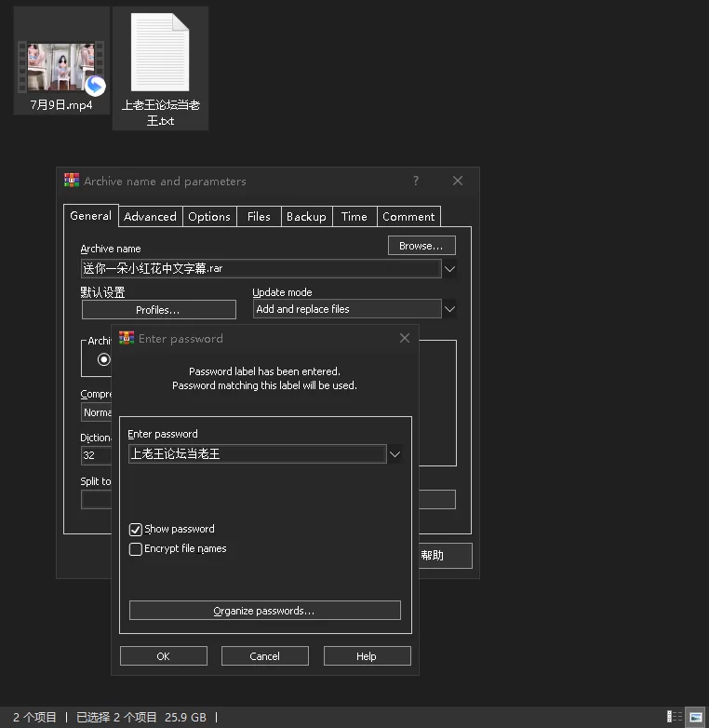Open the Archive name dropdown arrow

[449, 269]
